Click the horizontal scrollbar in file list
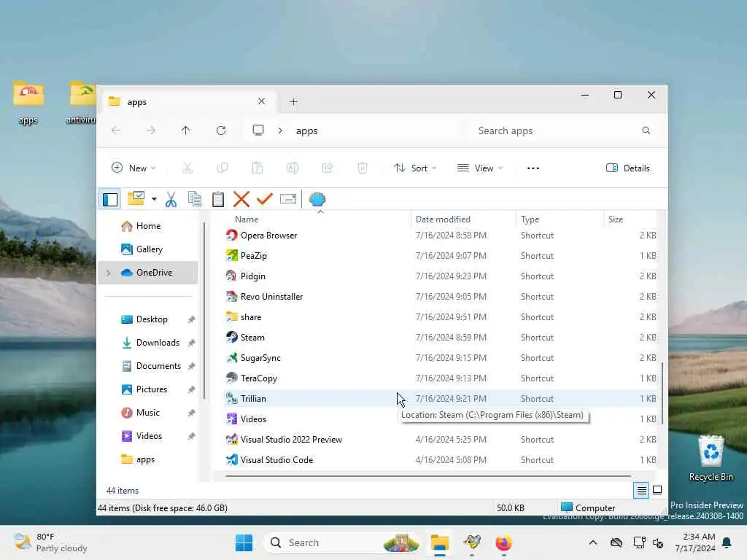The image size is (747, 560). (428, 475)
